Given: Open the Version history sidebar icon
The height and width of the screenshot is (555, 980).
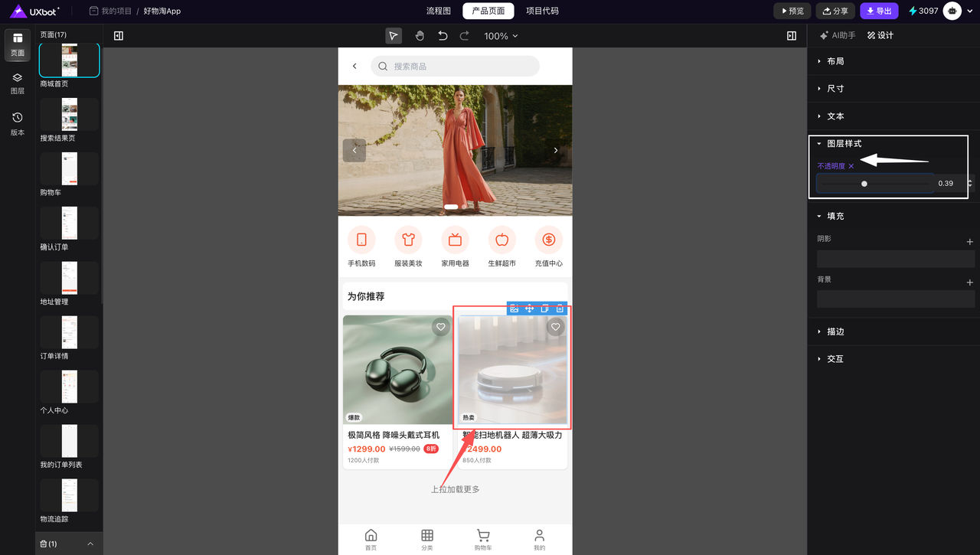Looking at the screenshot, I should [x=18, y=123].
